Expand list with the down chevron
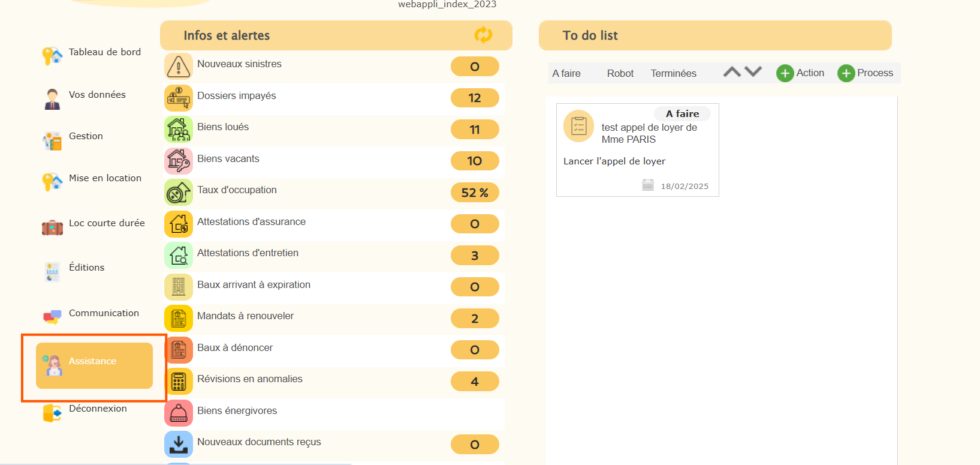The height and width of the screenshot is (465, 980). pyautogui.click(x=753, y=72)
